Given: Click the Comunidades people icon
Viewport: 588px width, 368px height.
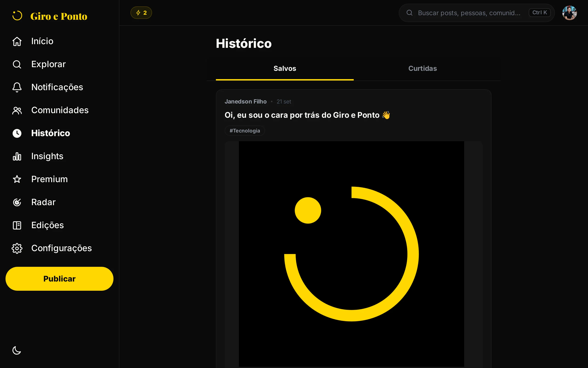Looking at the screenshot, I should [x=17, y=110].
